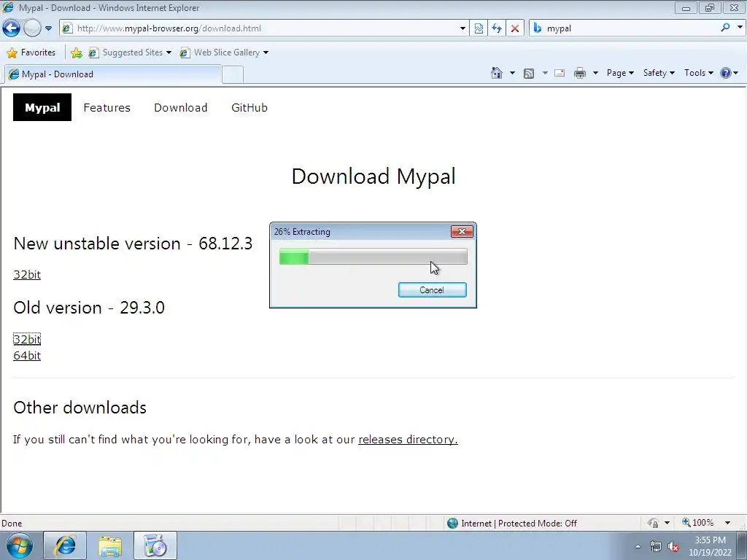Click the Done status bar text
The image size is (747, 560).
click(12, 524)
